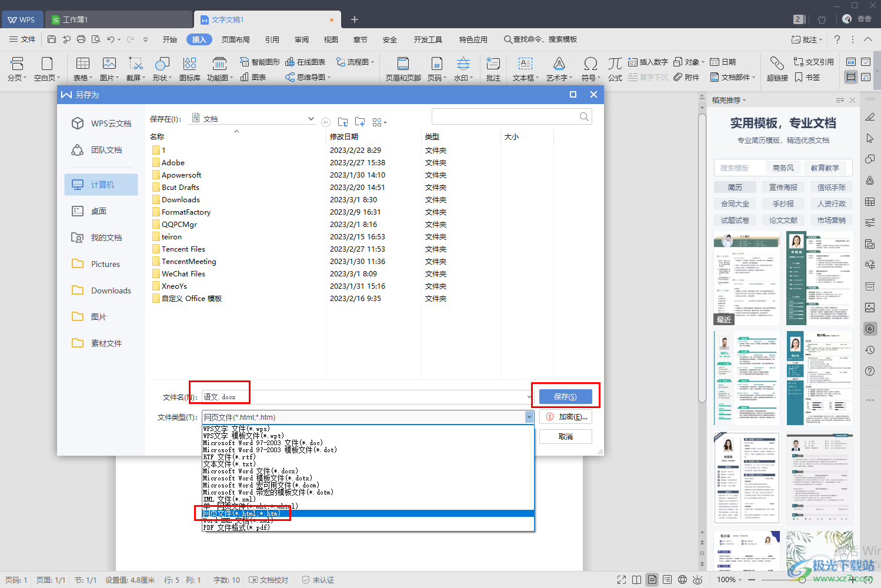881x588 pixels.
Task: Open the symbol picker
Action: 590,69
